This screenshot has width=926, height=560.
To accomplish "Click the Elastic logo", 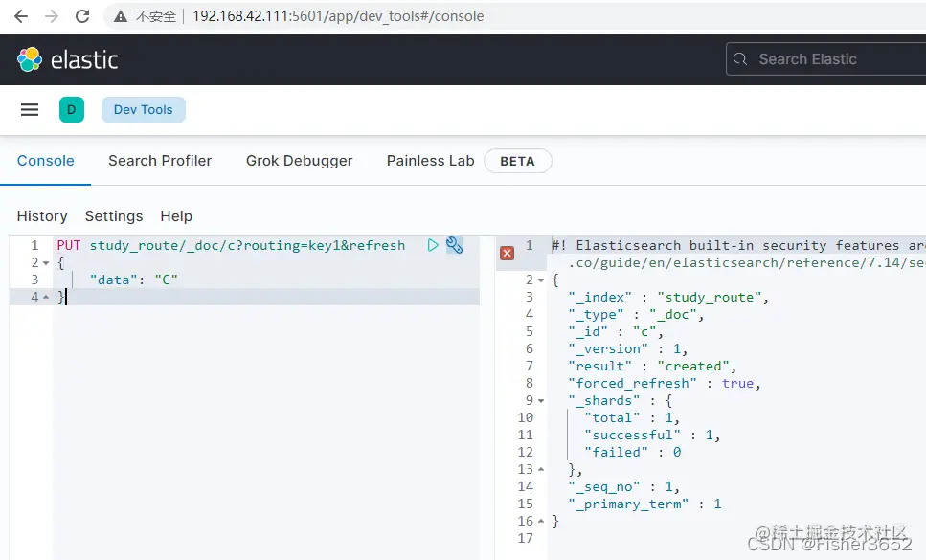I will (67, 59).
